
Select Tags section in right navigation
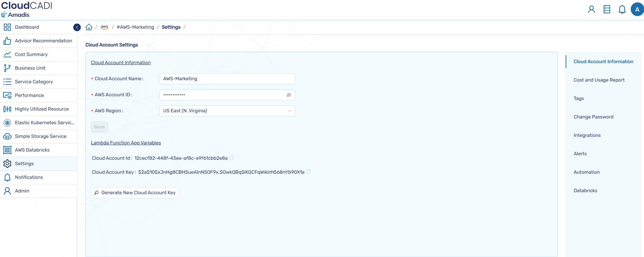coord(579,98)
